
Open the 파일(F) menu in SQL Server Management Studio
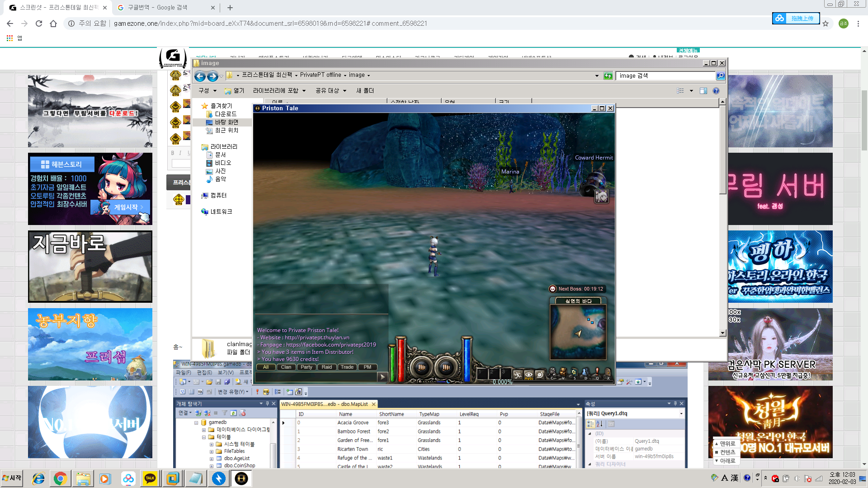[x=184, y=373]
